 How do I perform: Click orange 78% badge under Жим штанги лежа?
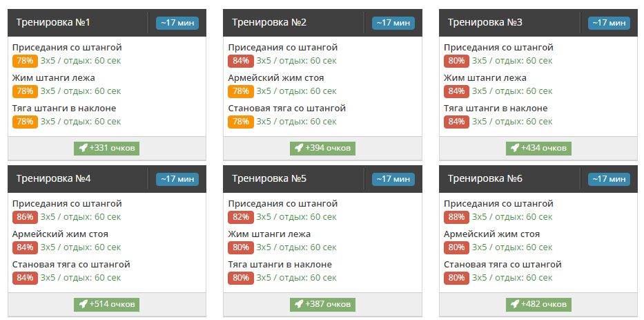click(25, 91)
